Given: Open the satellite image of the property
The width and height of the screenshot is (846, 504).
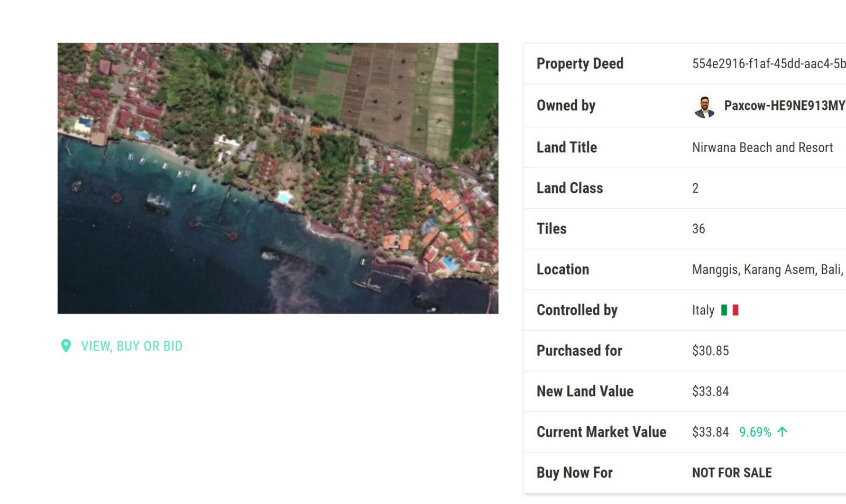Looking at the screenshot, I should [278, 178].
